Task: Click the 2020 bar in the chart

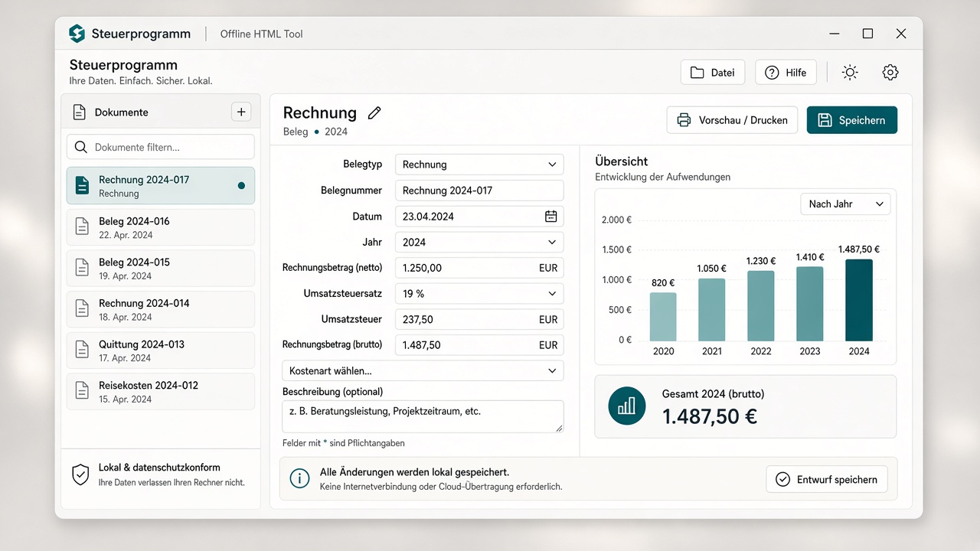Action: pos(663,317)
